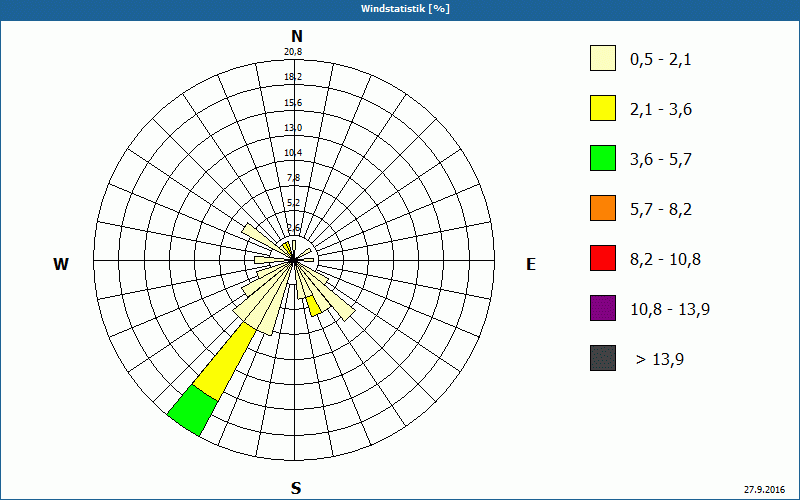This screenshot has height=500, width=800.
Task: Click the yellow 2,1 - 3,6 legend swatch
Action: coord(603,108)
